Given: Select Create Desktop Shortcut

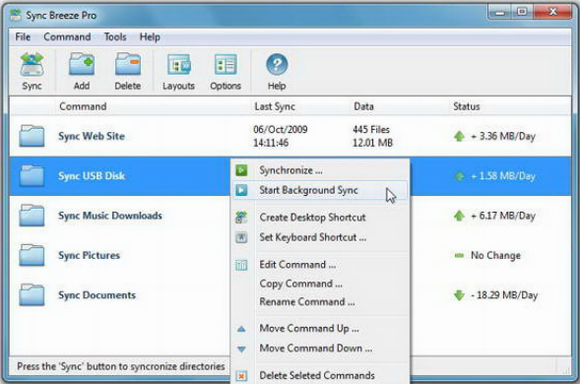Looking at the screenshot, I should click(x=321, y=218).
